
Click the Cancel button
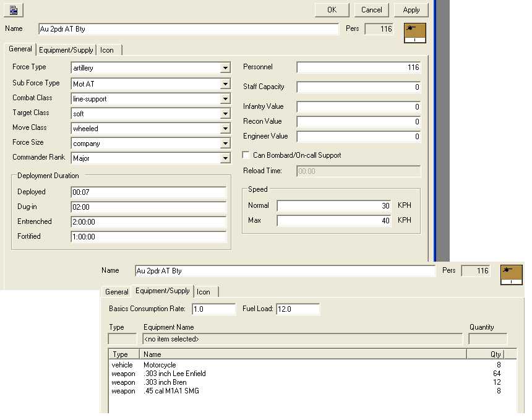[x=372, y=10]
